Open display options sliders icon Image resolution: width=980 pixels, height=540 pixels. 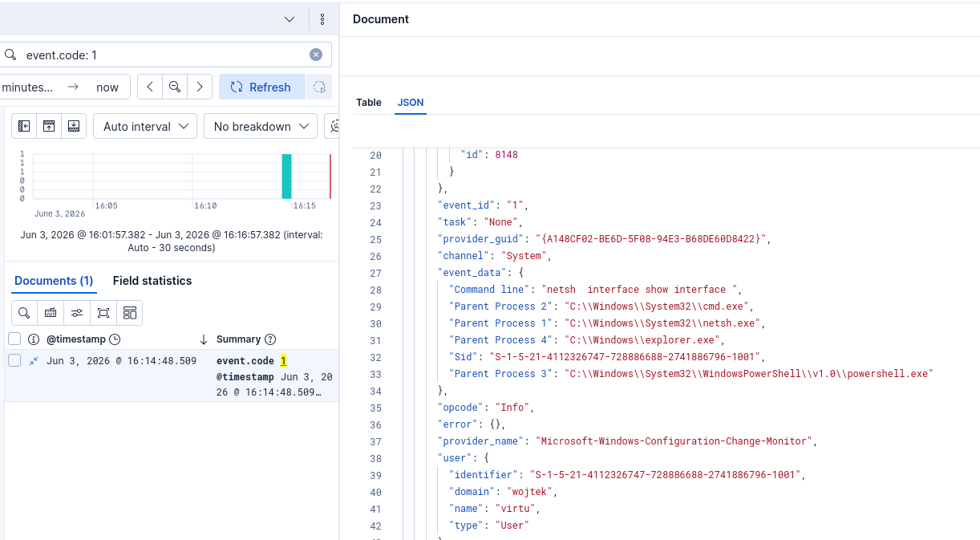point(77,313)
